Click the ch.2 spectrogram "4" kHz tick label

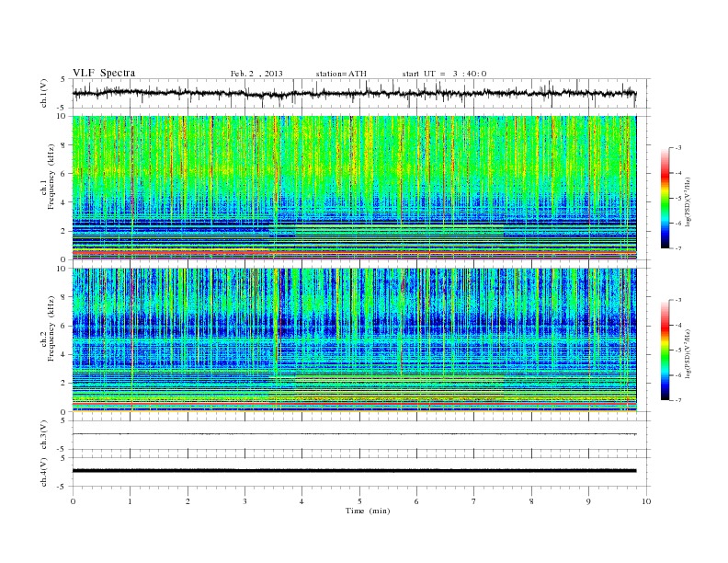(64, 355)
